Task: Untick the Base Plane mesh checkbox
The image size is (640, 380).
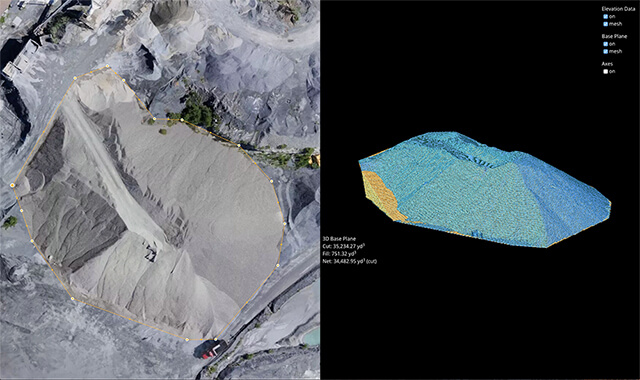Action: pyautogui.click(x=605, y=51)
